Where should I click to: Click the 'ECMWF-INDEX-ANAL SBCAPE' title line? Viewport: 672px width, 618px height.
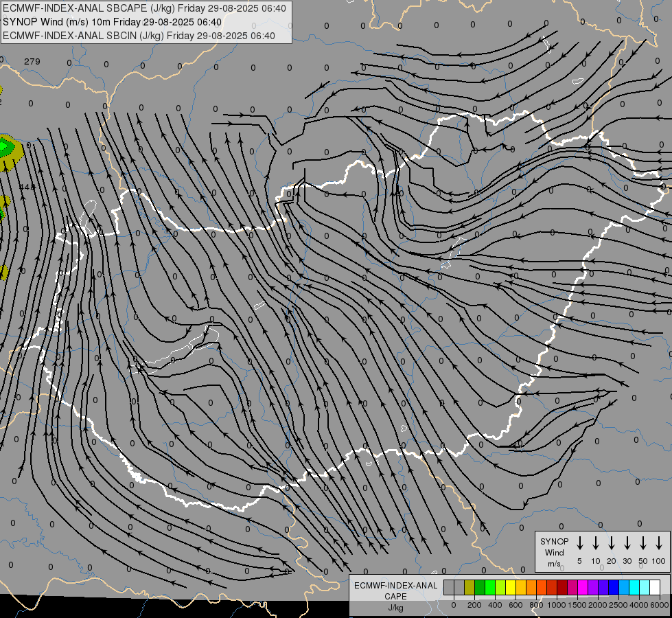click(x=144, y=8)
